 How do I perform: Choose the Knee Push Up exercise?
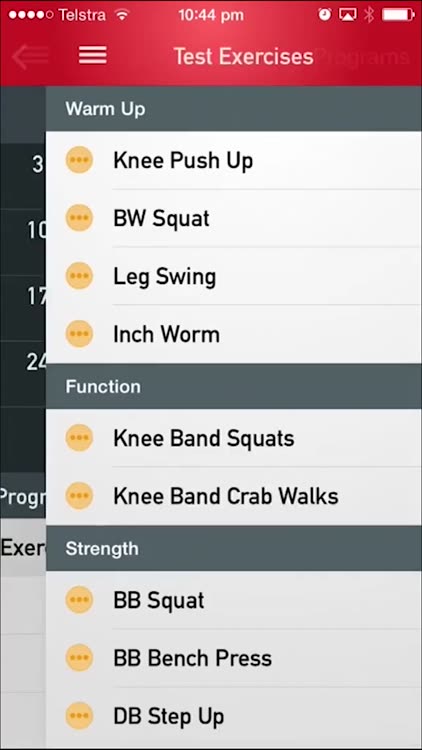point(233,160)
